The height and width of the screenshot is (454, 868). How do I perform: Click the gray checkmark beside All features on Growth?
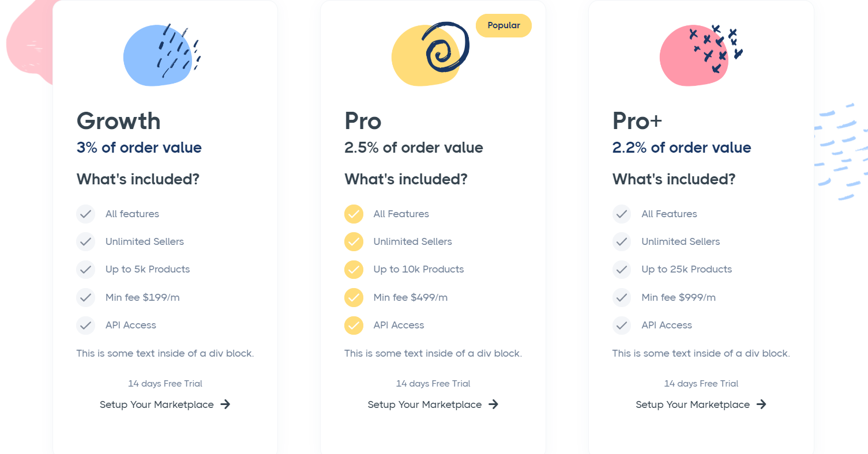85,214
